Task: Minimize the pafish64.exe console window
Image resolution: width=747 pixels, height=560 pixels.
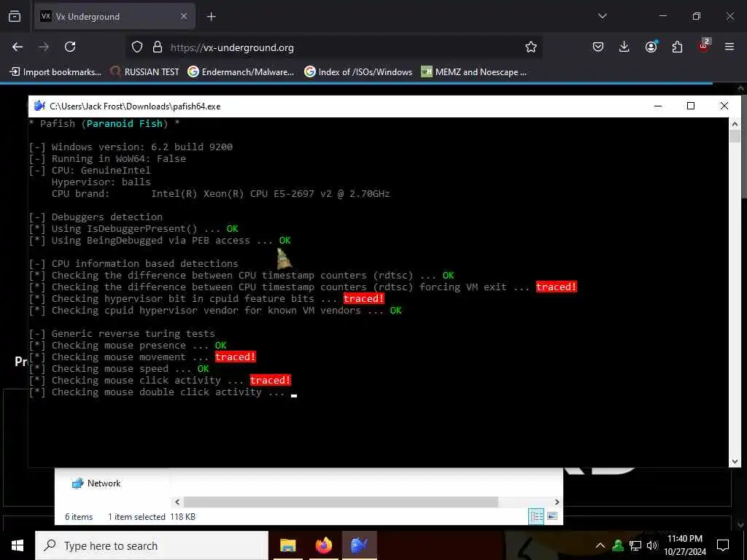Action: click(x=658, y=106)
